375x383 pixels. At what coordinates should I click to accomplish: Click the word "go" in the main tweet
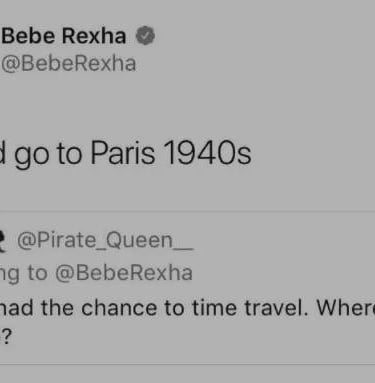[x=32, y=155]
